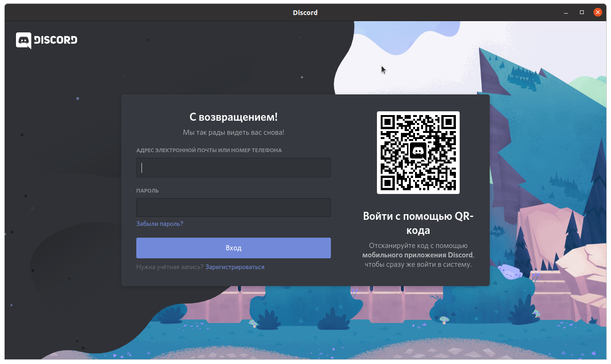
Task: Minimize the Discord window
Action: coord(565,12)
